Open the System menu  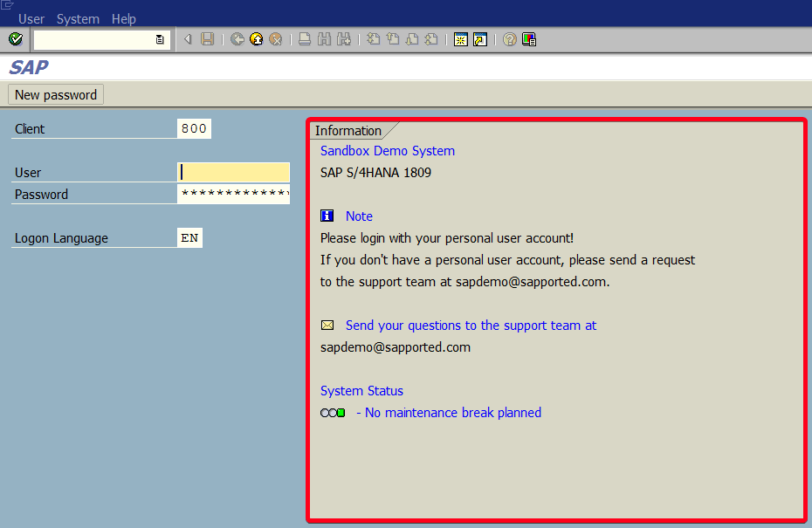(x=78, y=18)
